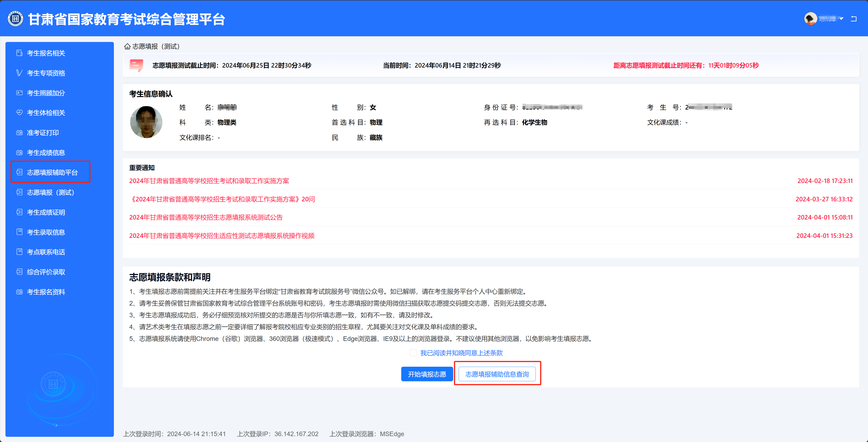868x442 pixels.
Task: Click the 考生体检相关 heart icon
Action: tap(19, 112)
